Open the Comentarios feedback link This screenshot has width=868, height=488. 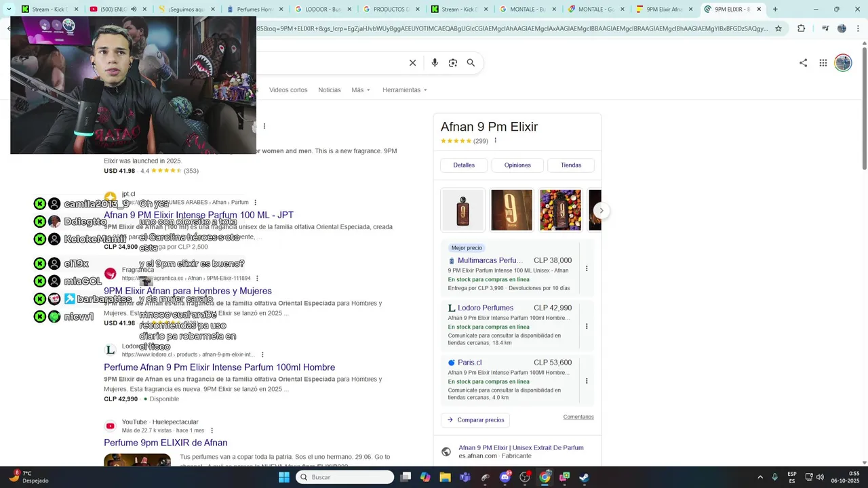coord(578,417)
